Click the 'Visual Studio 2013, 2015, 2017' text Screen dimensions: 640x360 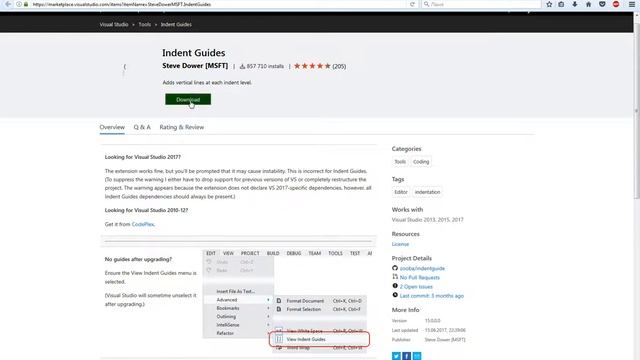[428, 220]
